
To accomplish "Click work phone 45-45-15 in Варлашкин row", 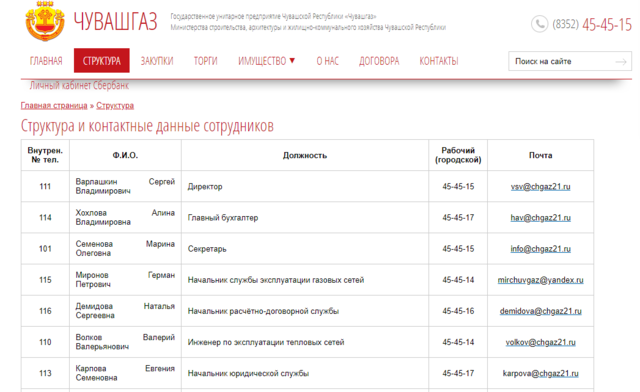I will 458,187.
